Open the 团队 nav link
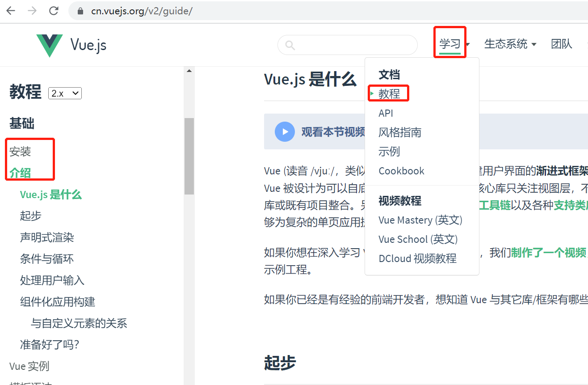The height and width of the screenshot is (385, 588). point(562,44)
